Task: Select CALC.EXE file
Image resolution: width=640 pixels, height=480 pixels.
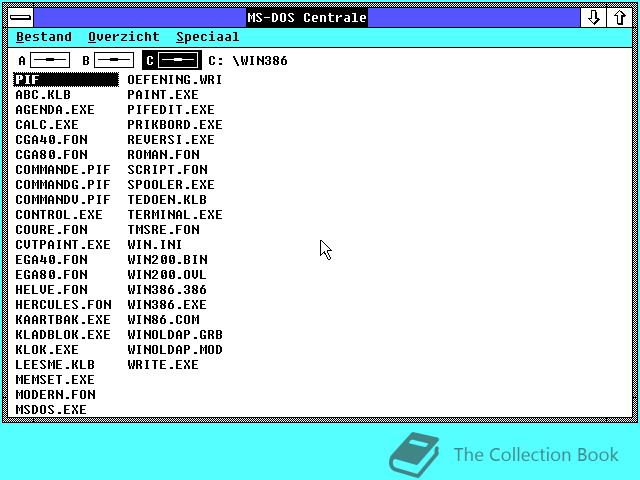Action: (47, 124)
